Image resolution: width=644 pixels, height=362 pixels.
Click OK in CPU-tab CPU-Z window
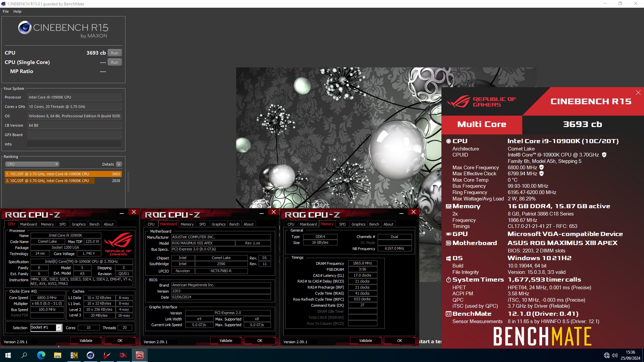(x=120, y=341)
